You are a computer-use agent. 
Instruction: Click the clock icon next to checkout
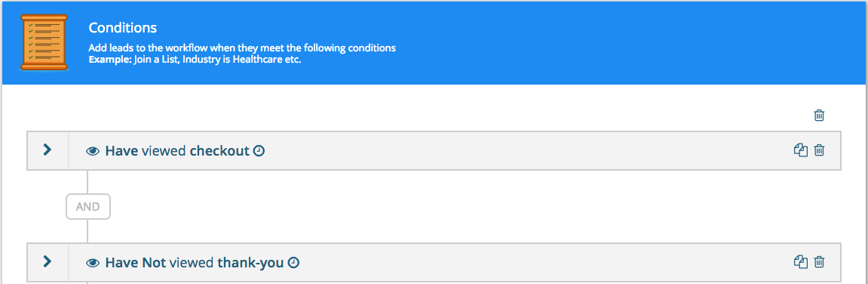tap(259, 150)
